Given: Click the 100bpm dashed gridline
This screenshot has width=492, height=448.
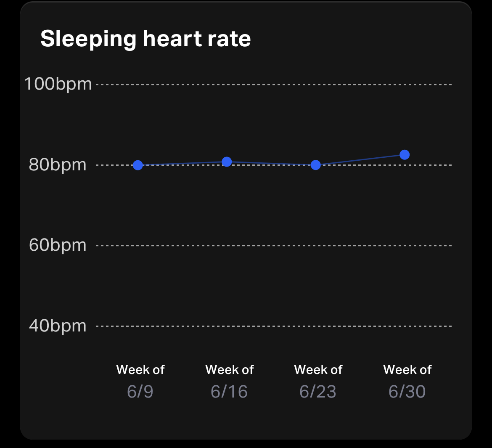Looking at the screenshot, I should (x=273, y=85).
